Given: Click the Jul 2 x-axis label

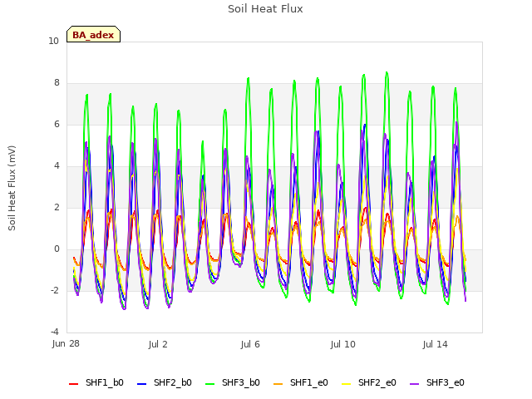Looking at the screenshot, I should click(158, 344).
